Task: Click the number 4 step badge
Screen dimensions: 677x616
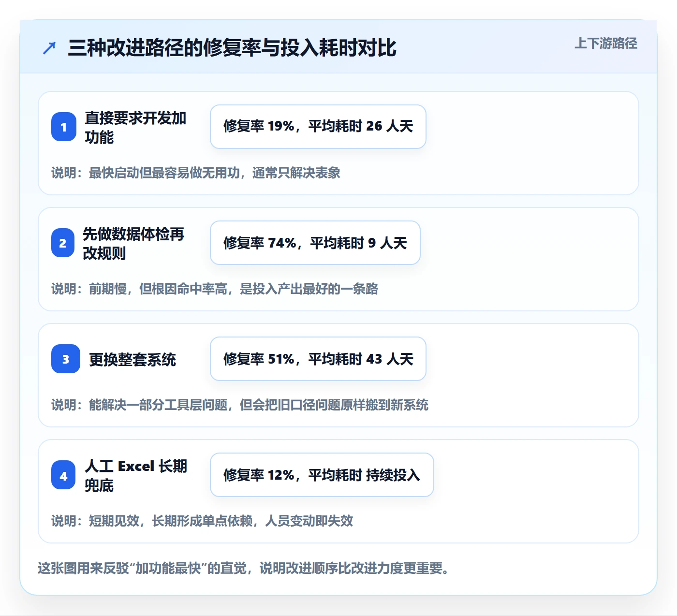Action: coord(63,475)
